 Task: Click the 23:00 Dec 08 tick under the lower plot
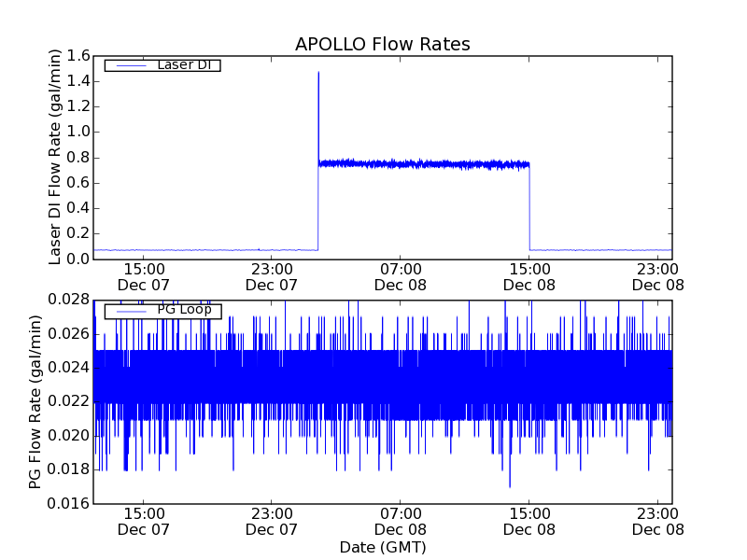pyautogui.click(x=657, y=521)
